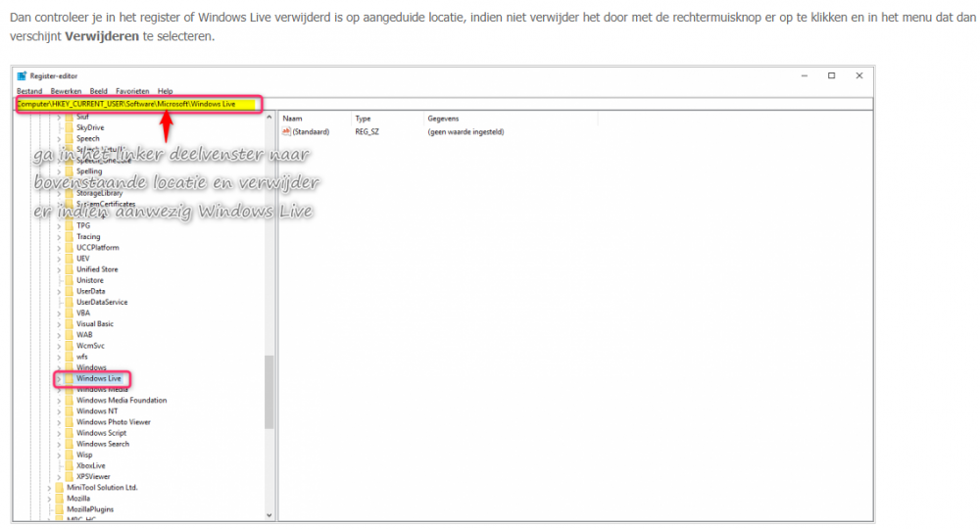
Task: Click the tree scrollbar up arrow
Action: [x=269, y=118]
